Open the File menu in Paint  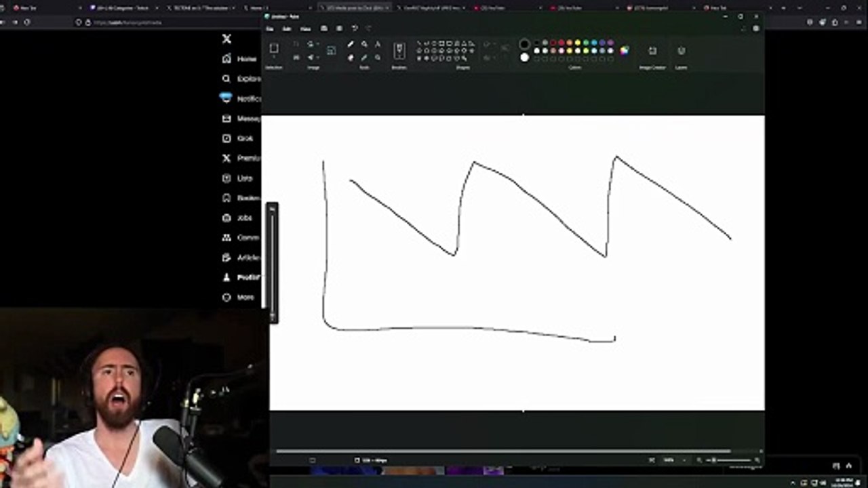click(270, 29)
